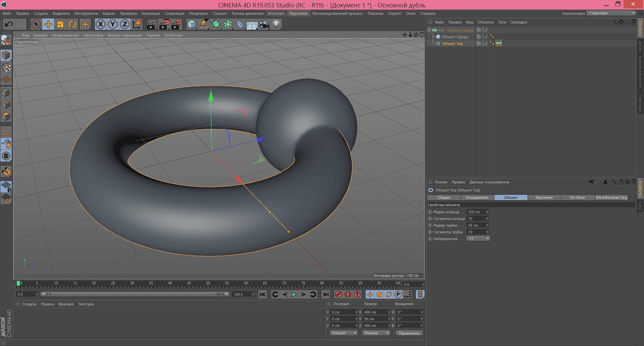
Task: Go to the start of the animation
Action: click(x=263, y=294)
